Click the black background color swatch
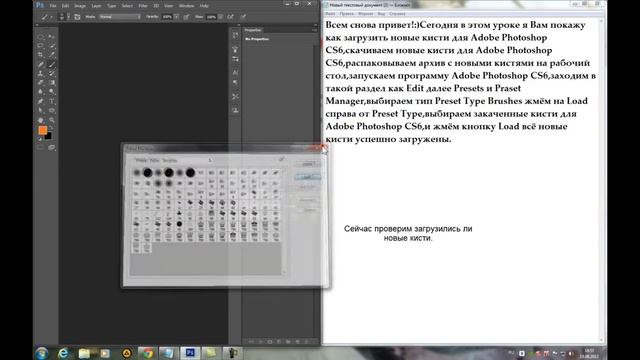 click(x=49, y=136)
